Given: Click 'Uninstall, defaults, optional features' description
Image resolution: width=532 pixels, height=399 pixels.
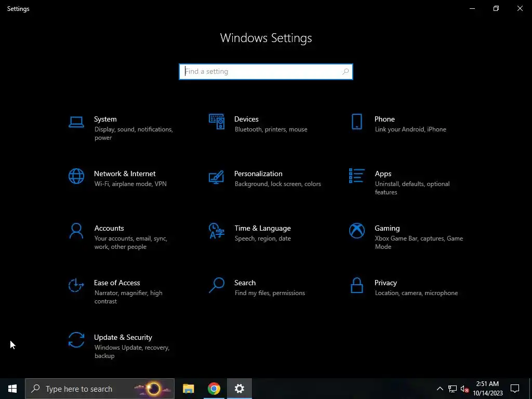Looking at the screenshot, I should pos(412,188).
